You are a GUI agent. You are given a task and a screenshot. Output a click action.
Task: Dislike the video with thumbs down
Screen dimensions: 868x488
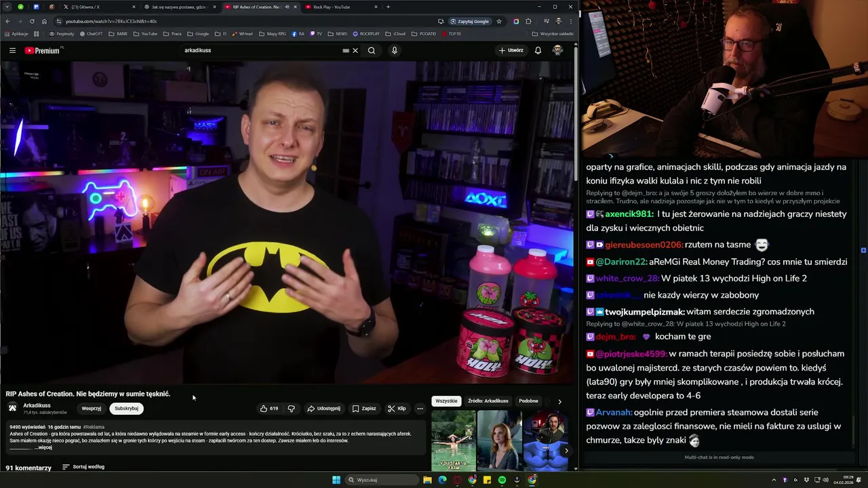[x=292, y=409]
